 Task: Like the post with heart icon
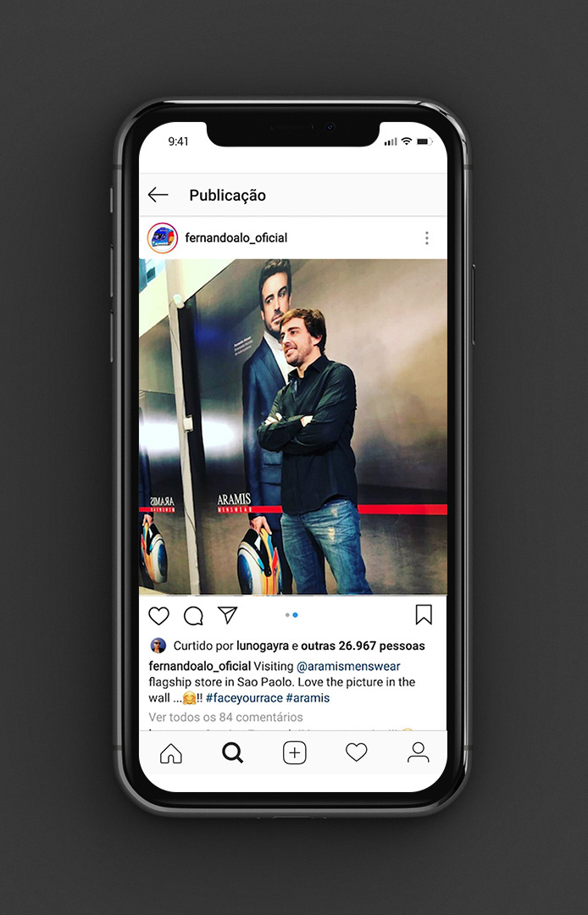tap(158, 615)
